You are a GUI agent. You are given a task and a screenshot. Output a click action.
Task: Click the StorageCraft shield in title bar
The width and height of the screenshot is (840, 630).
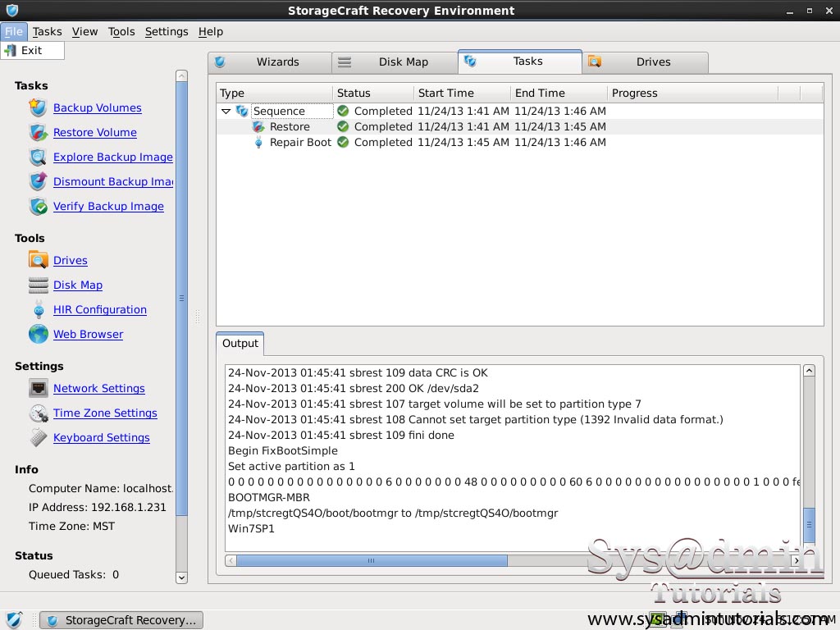pos(11,10)
